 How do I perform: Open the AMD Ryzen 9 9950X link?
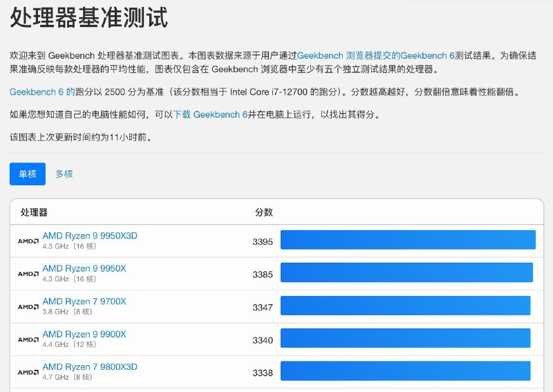(x=84, y=268)
